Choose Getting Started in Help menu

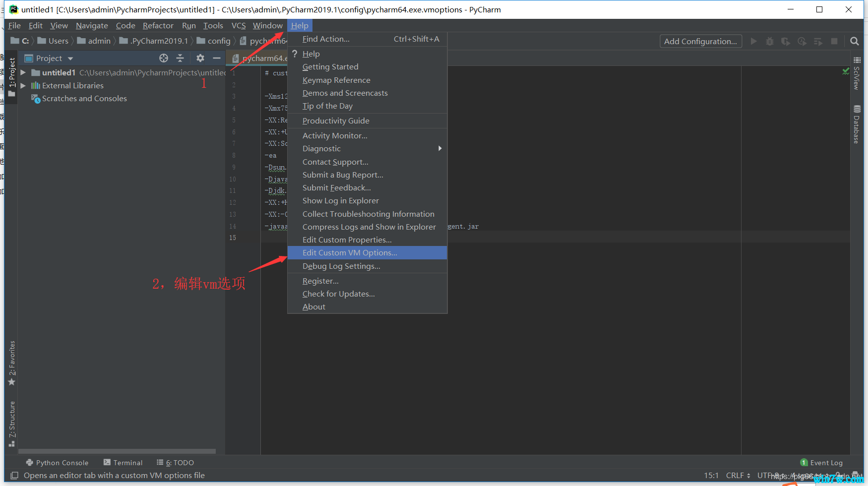[367, 66]
